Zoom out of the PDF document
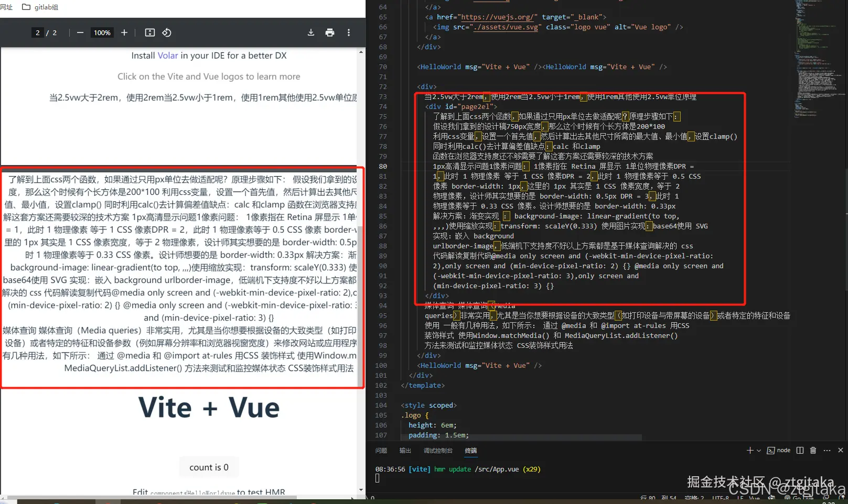The width and height of the screenshot is (848, 504). 80,32
